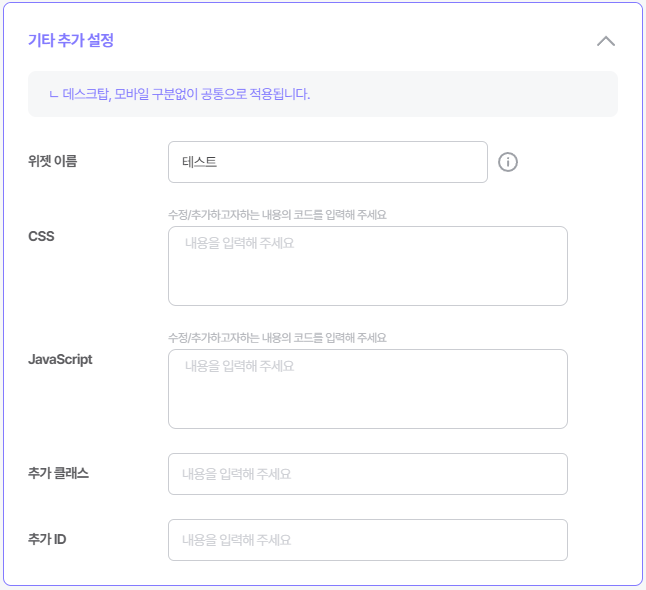Click the 추가 클래스 field label

pyautogui.click(x=58, y=473)
